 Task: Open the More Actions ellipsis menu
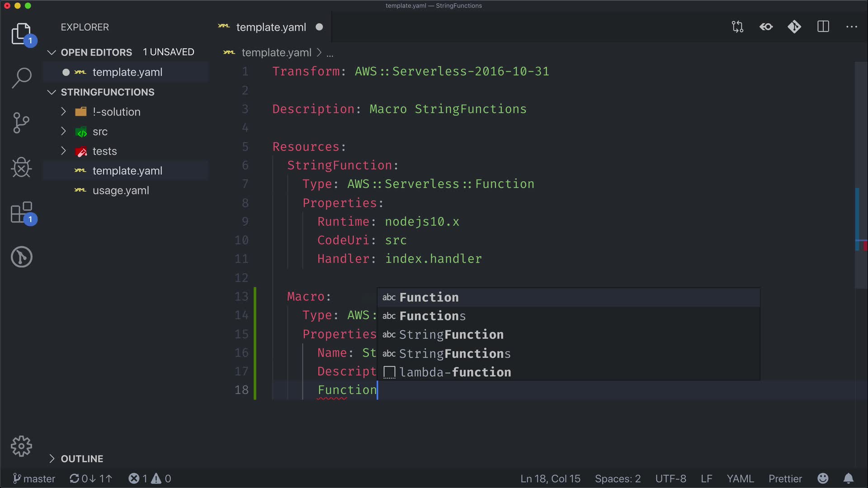pos(852,27)
